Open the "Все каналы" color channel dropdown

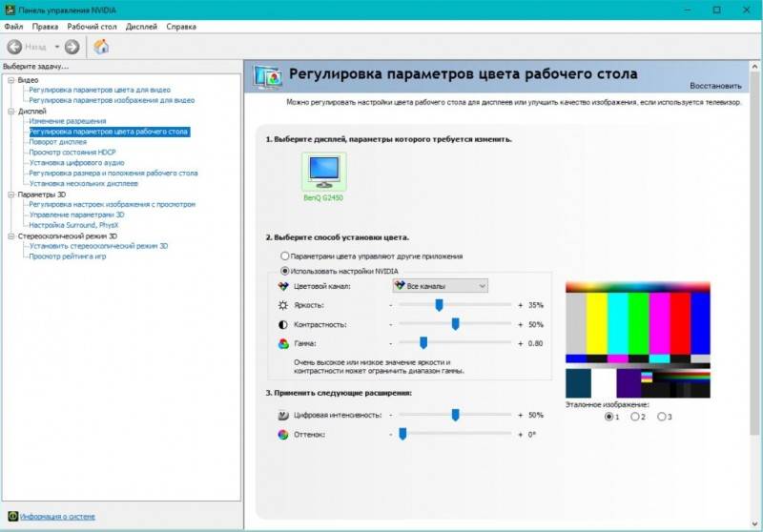coord(441,286)
